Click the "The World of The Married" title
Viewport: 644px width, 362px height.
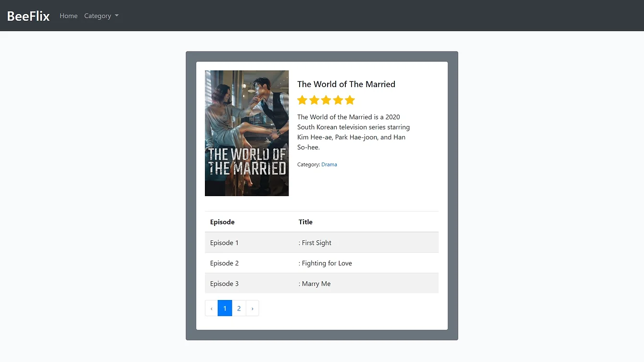(346, 84)
